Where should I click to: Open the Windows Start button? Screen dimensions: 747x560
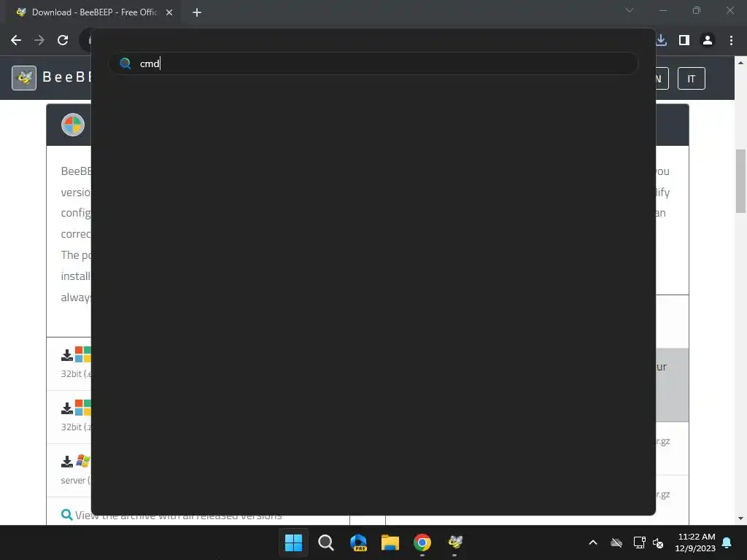click(x=293, y=542)
